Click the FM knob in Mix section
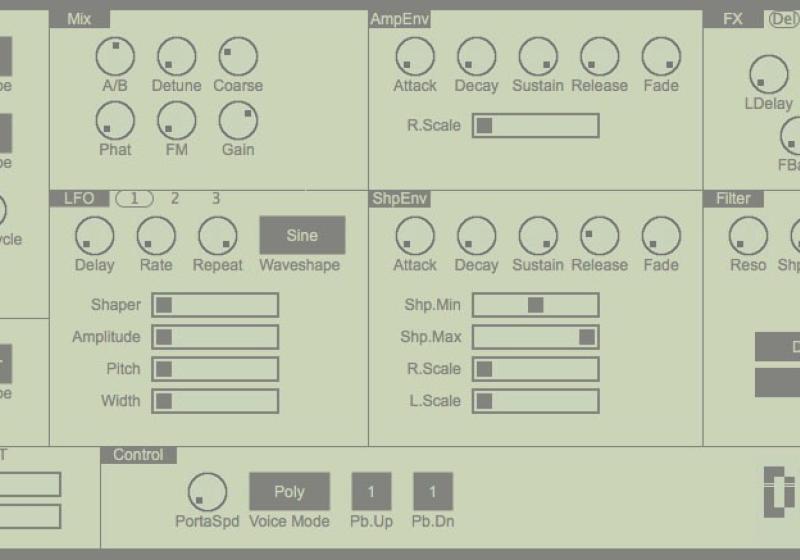Image resolution: width=800 pixels, height=560 pixels. [x=176, y=121]
